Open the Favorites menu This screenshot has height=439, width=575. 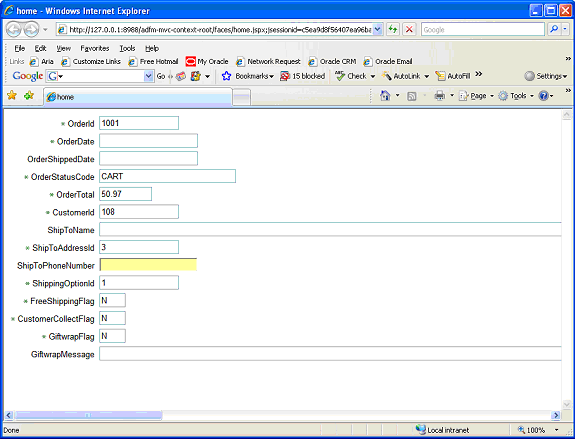tap(95, 48)
